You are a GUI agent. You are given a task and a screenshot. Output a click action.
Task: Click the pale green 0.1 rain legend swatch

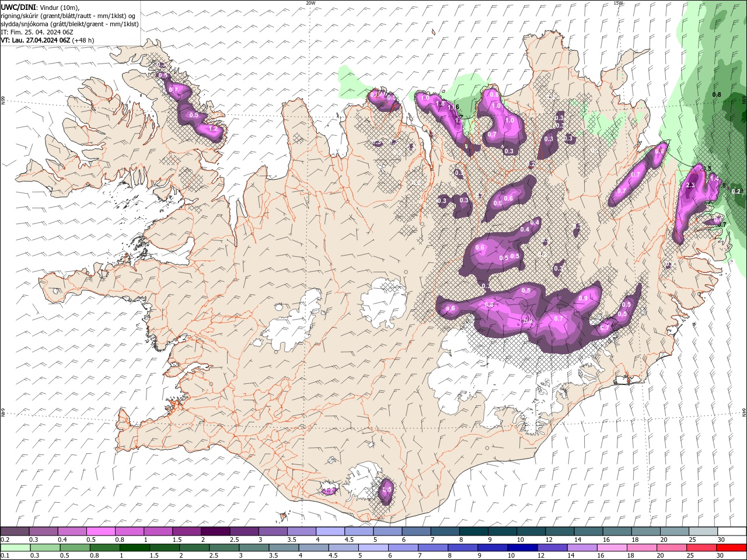15,548
